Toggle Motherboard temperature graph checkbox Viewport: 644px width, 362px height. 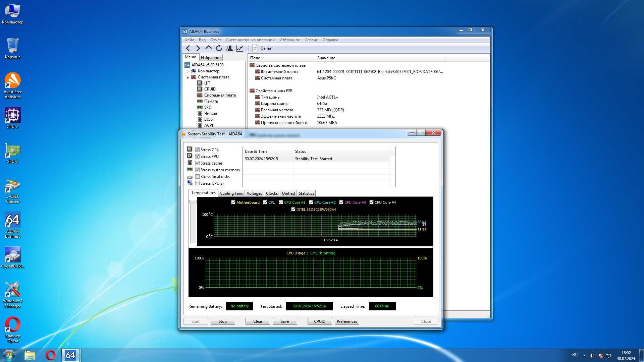pos(233,202)
